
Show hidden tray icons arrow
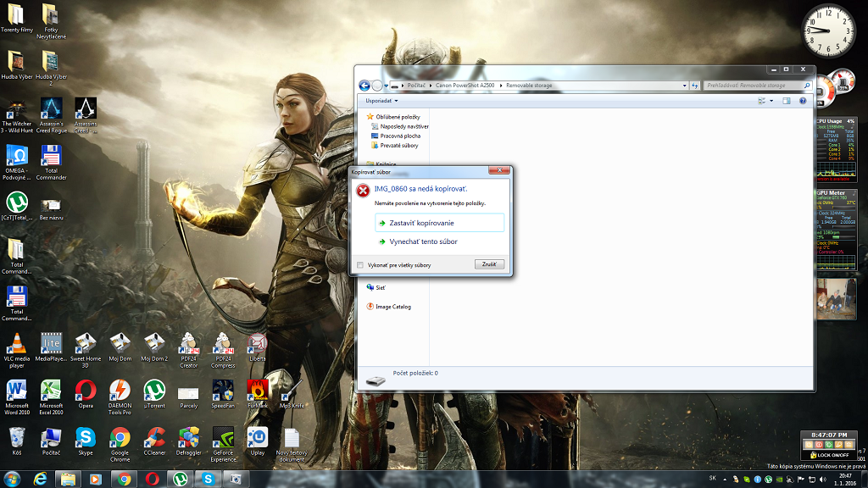click(x=725, y=480)
